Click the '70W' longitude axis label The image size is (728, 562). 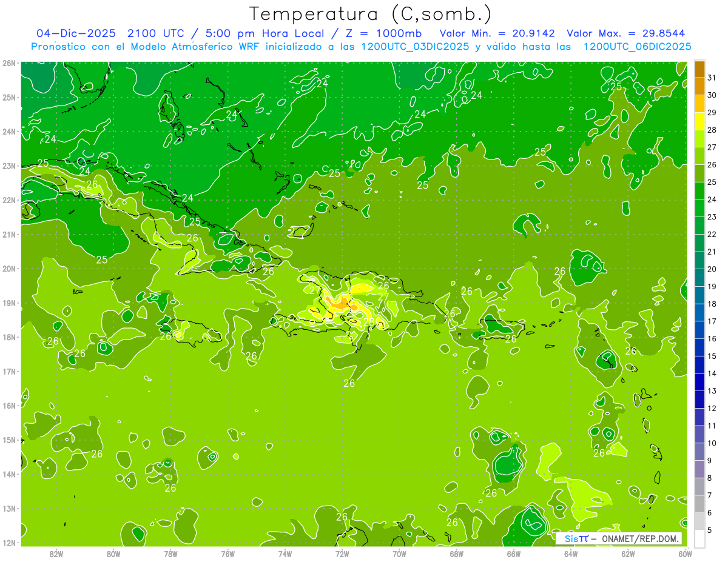(399, 554)
